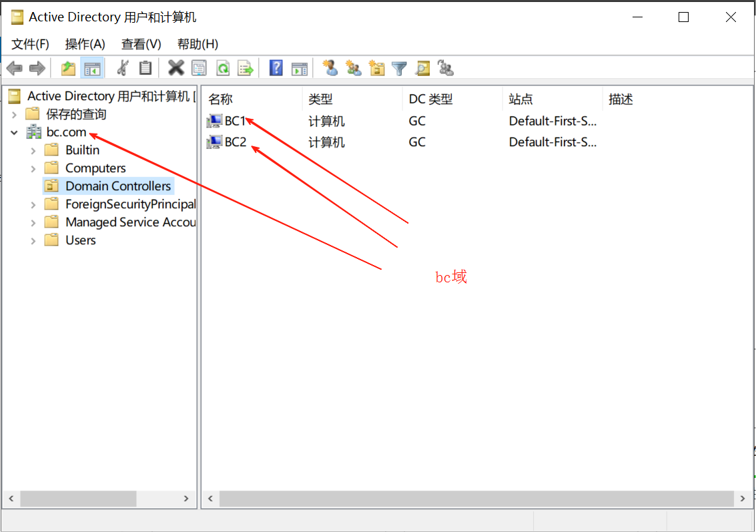Open Help with the question mark icon
Viewport: 756px width, 532px height.
(276, 68)
